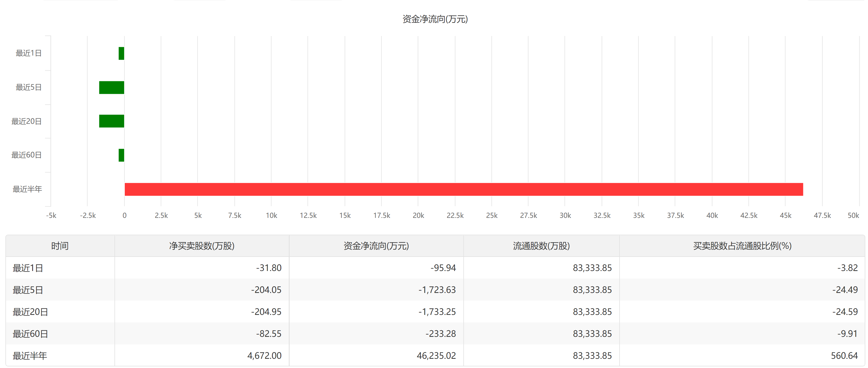Click the green 最近20日 bar
The height and width of the screenshot is (368, 868).
[112, 121]
